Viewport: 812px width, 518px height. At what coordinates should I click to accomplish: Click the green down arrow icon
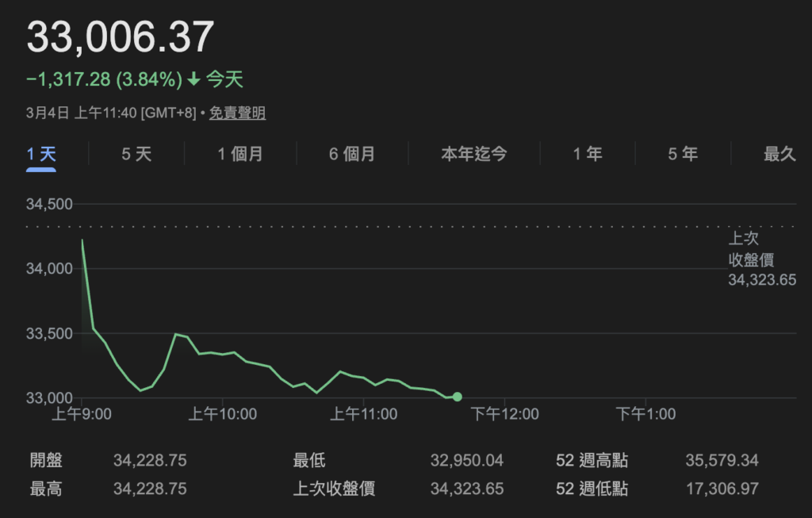(193, 80)
